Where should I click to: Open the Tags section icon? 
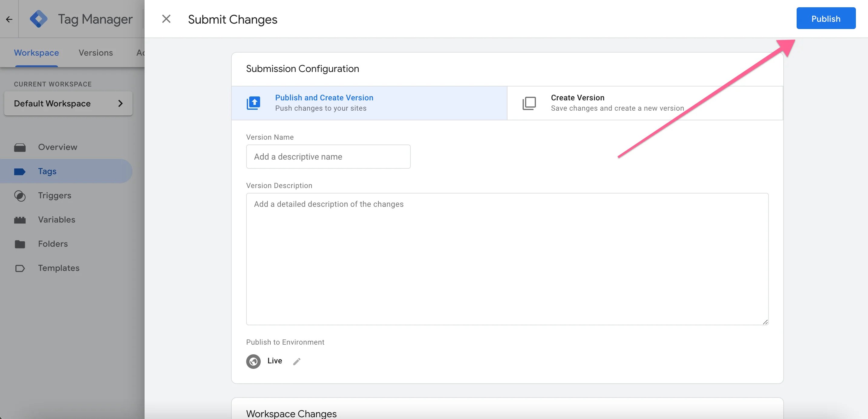coord(20,171)
